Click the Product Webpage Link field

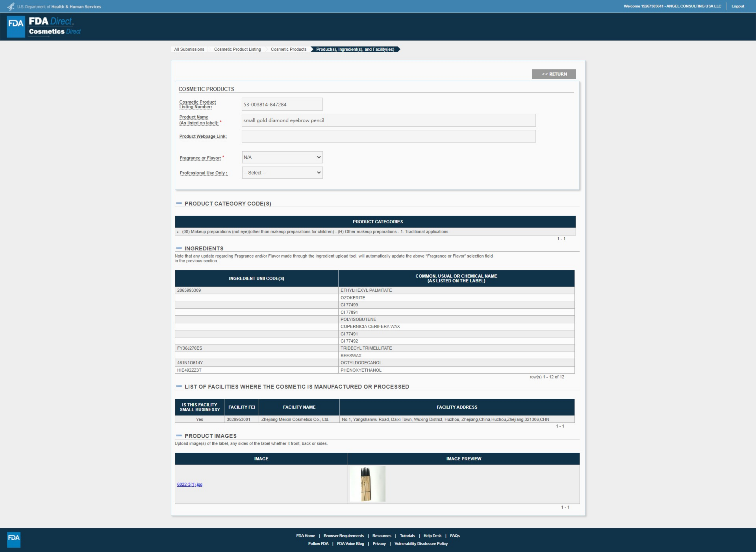(388, 136)
